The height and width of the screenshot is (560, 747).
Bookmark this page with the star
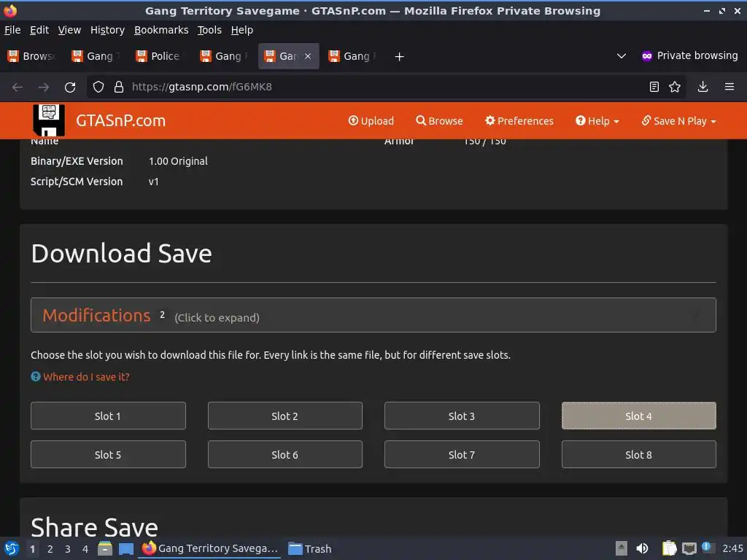[675, 87]
